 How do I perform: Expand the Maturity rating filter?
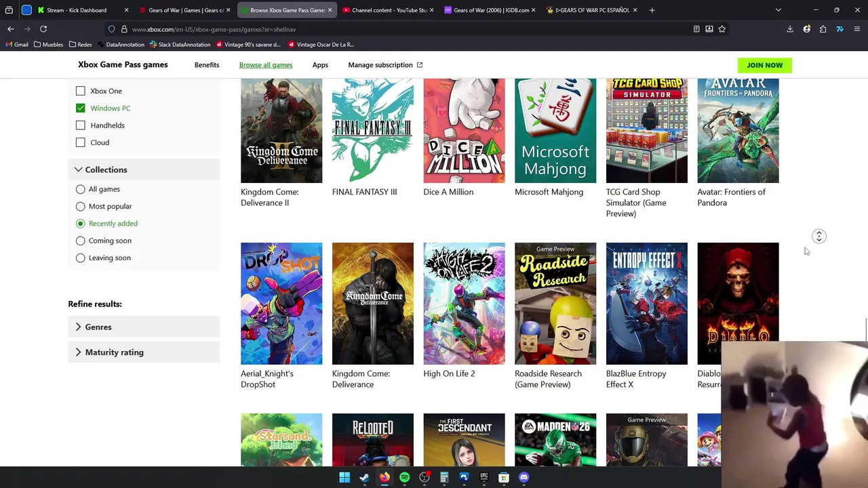click(144, 352)
